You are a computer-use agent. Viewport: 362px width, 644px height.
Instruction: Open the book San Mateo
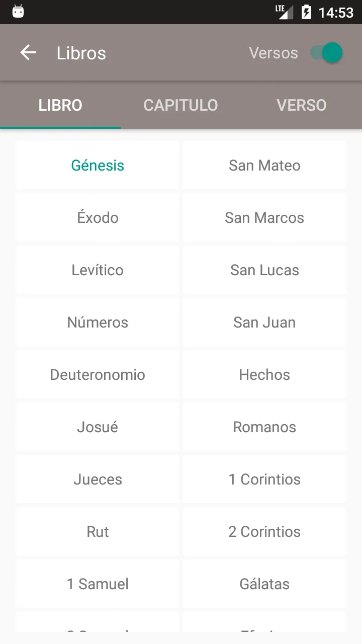[264, 166]
